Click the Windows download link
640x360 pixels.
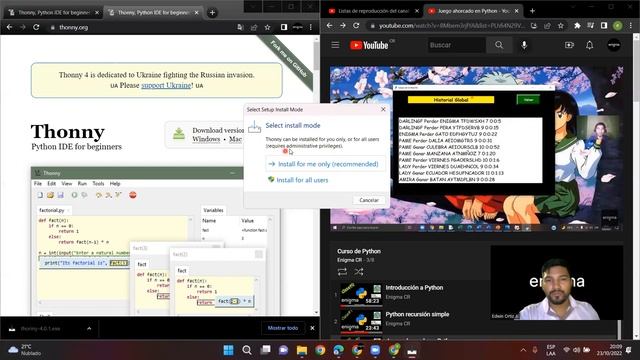(206, 139)
